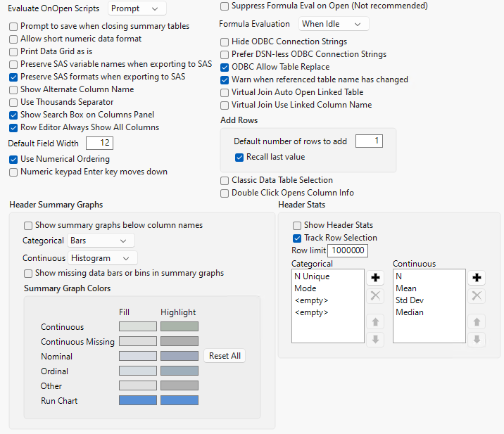Click the move up arrow beside the Continuous list
The image size is (504, 434).
(x=477, y=322)
